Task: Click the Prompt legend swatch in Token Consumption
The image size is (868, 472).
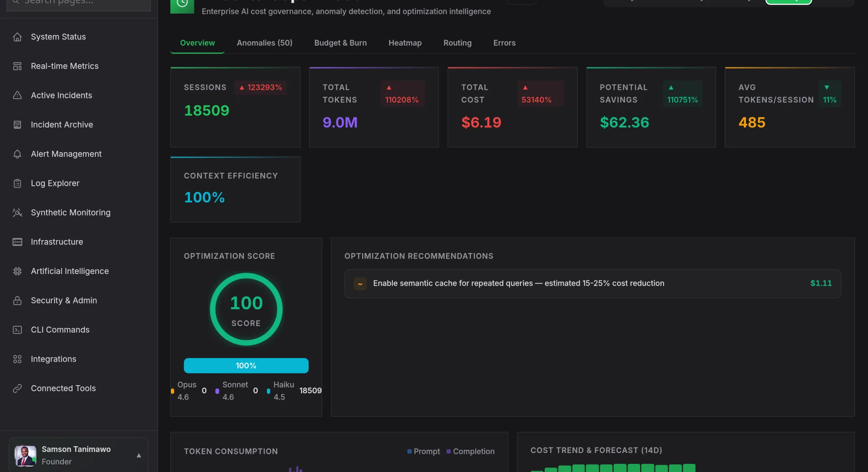Action: point(409,452)
